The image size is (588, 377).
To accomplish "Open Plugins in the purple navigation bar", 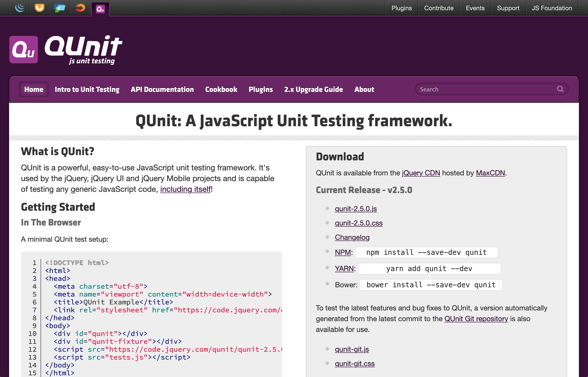I will (x=261, y=89).
